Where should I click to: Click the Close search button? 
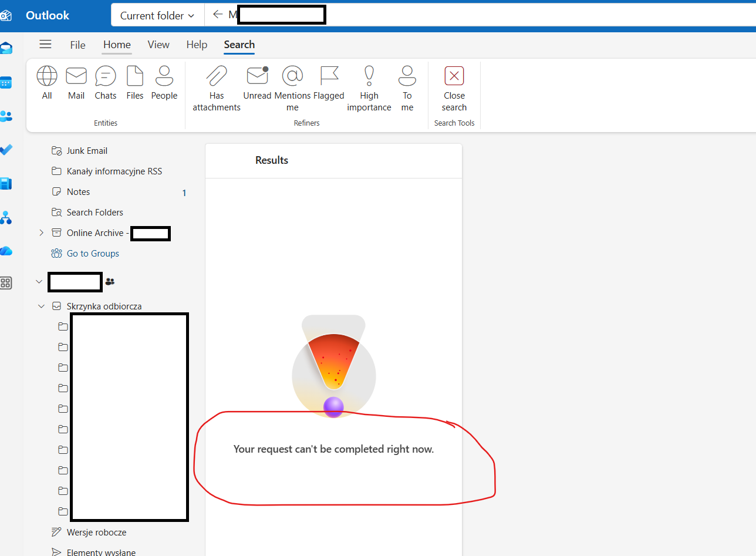(454, 89)
